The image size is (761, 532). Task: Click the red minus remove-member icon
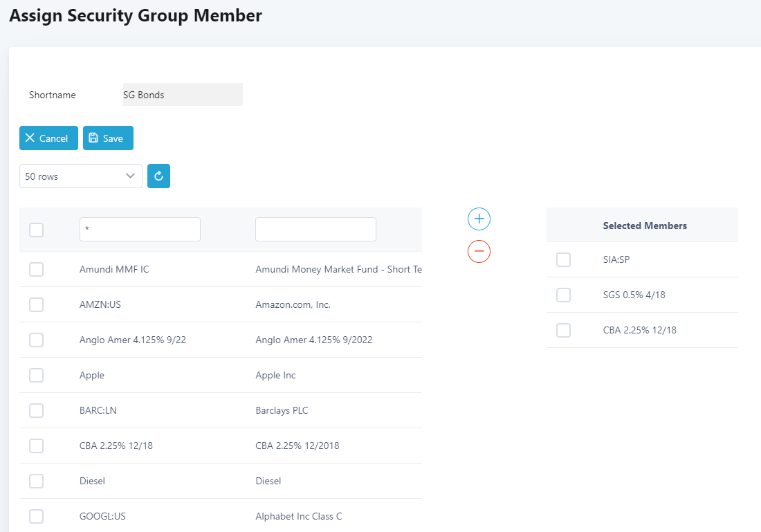479,251
